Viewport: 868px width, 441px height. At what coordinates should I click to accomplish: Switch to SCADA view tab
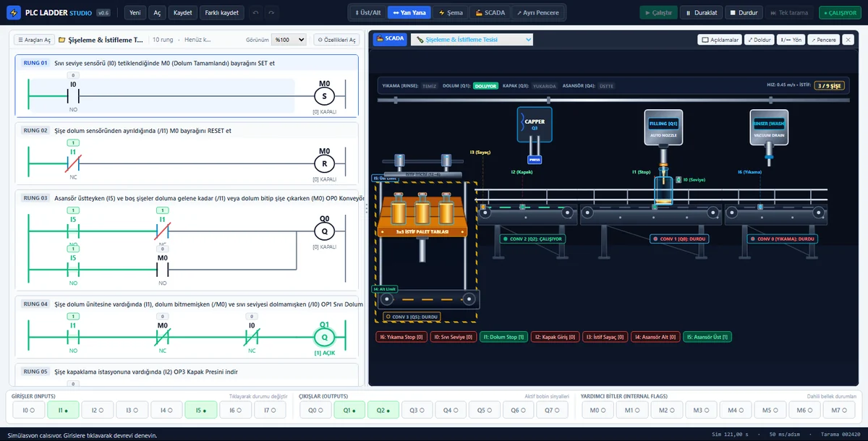(x=490, y=13)
